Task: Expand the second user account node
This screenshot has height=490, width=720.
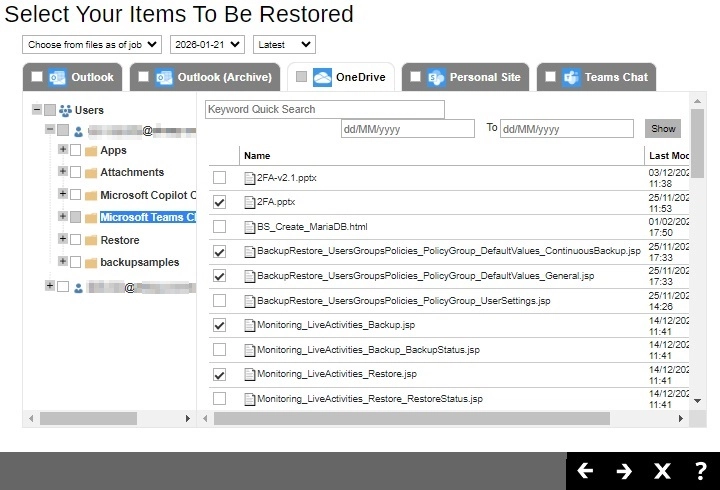Action: click(x=50, y=285)
